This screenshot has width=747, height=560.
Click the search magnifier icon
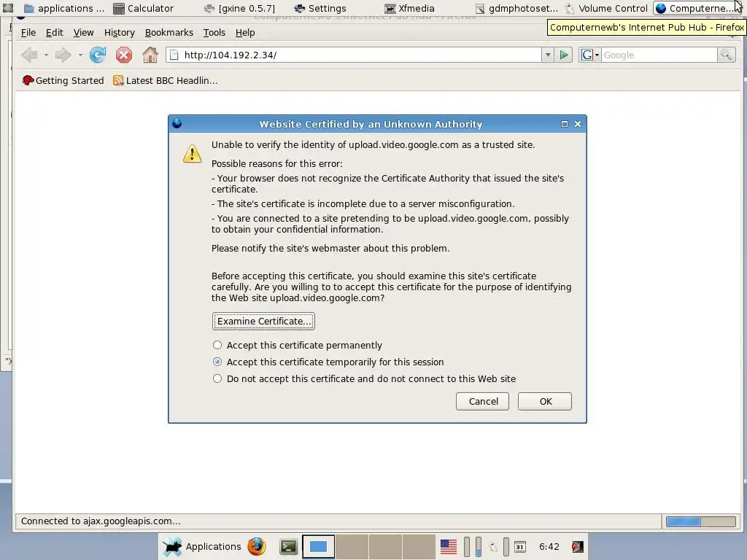[726, 55]
